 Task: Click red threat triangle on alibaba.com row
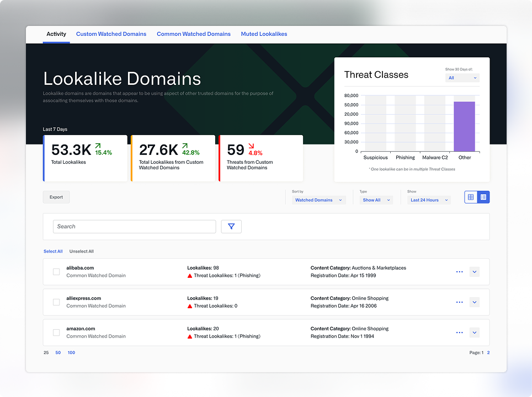(x=190, y=276)
